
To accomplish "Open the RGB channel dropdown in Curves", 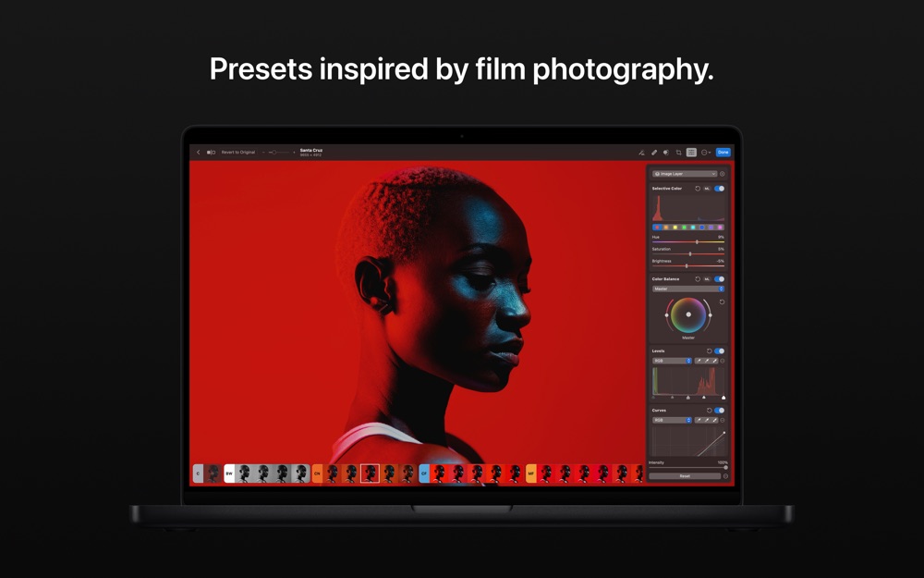I will coord(672,421).
